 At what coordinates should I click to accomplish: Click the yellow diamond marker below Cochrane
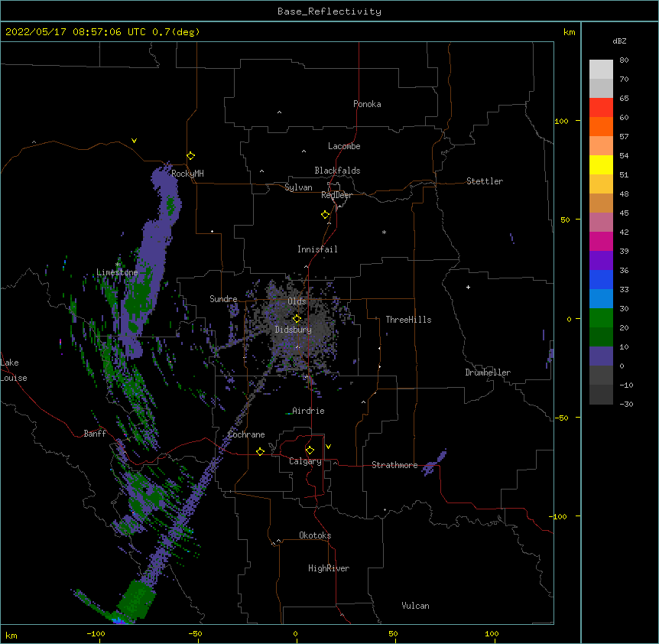(x=260, y=451)
